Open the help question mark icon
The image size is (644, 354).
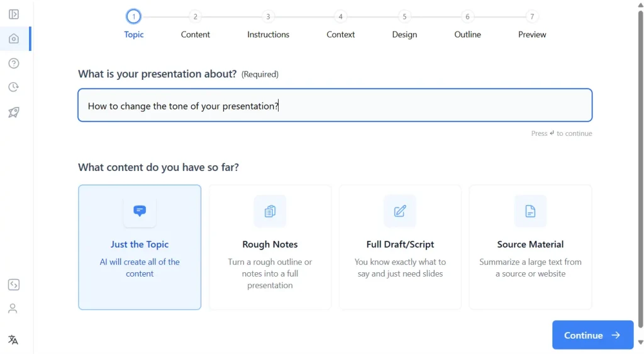(14, 64)
